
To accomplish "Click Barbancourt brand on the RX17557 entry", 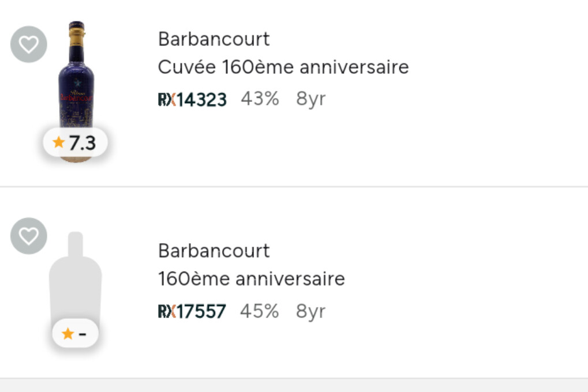I will [x=214, y=251].
